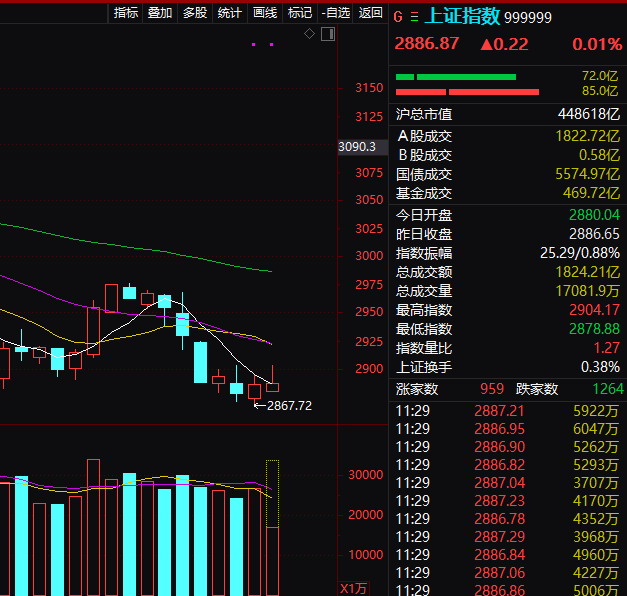
Task: Select tick row with price 2886.78
Action: click(507, 519)
